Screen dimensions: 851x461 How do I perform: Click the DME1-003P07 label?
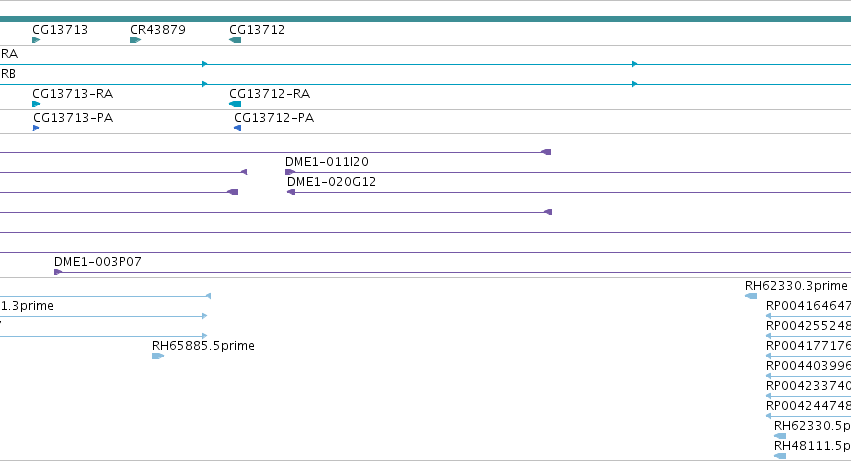tap(98, 262)
